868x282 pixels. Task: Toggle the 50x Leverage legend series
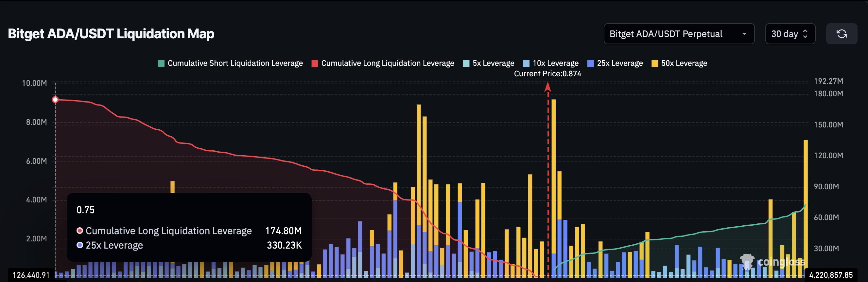pos(679,64)
